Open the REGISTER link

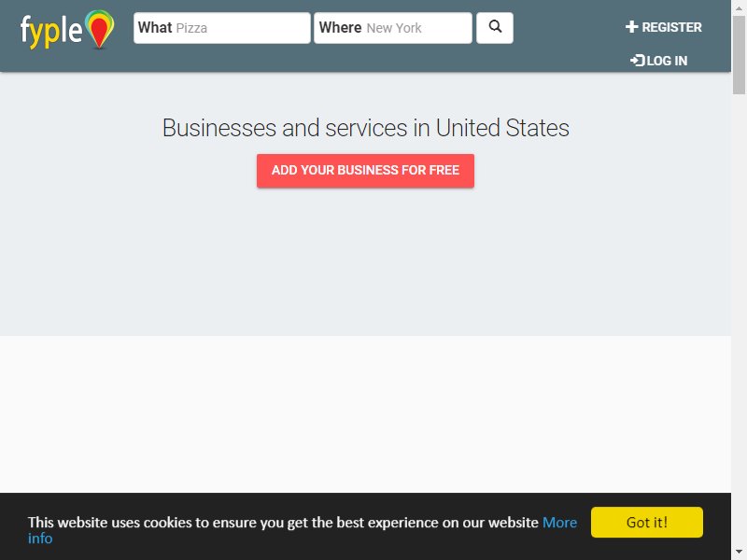tap(663, 27)
